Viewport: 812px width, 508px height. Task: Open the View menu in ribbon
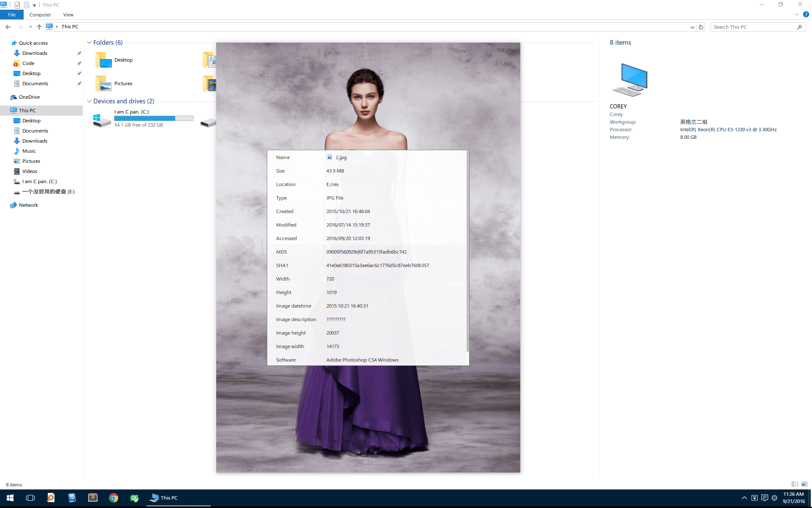(x=68, y=15)
